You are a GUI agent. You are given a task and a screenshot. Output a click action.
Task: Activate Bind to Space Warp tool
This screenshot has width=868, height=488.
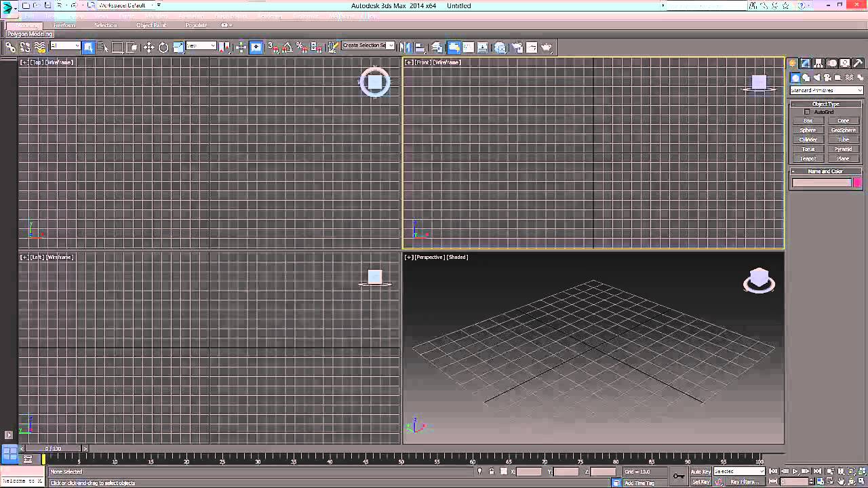40,47
